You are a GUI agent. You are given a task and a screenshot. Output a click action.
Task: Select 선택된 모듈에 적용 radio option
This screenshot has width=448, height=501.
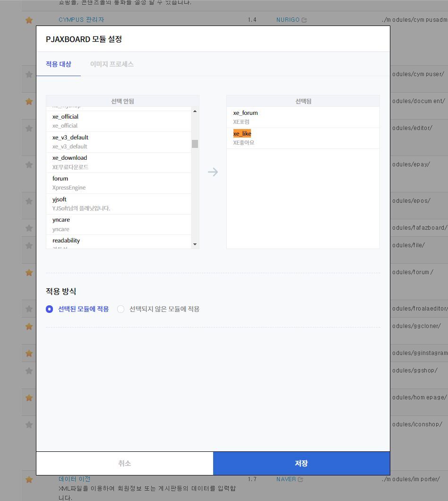49,309
